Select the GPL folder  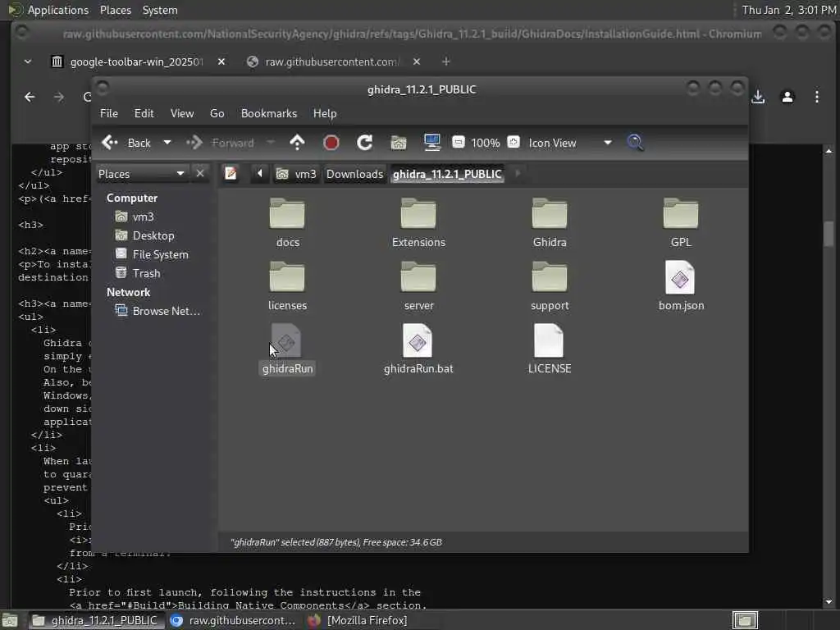click(681, 223)
